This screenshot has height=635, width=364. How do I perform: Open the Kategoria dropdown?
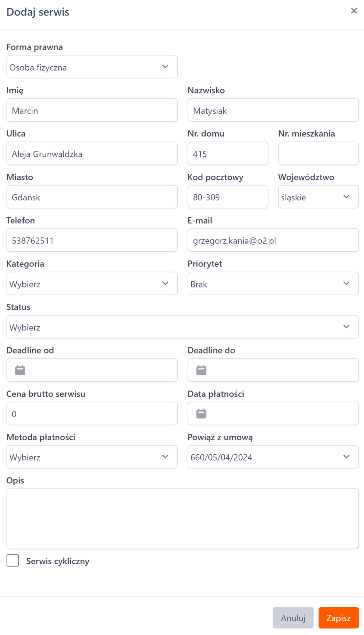(x=92, y=284)
